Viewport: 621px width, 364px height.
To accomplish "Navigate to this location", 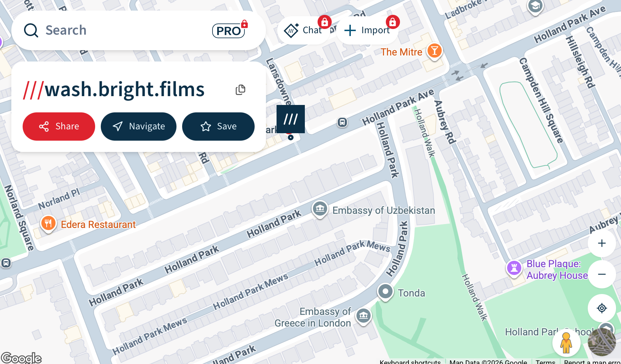I will [x=139, y=127].
